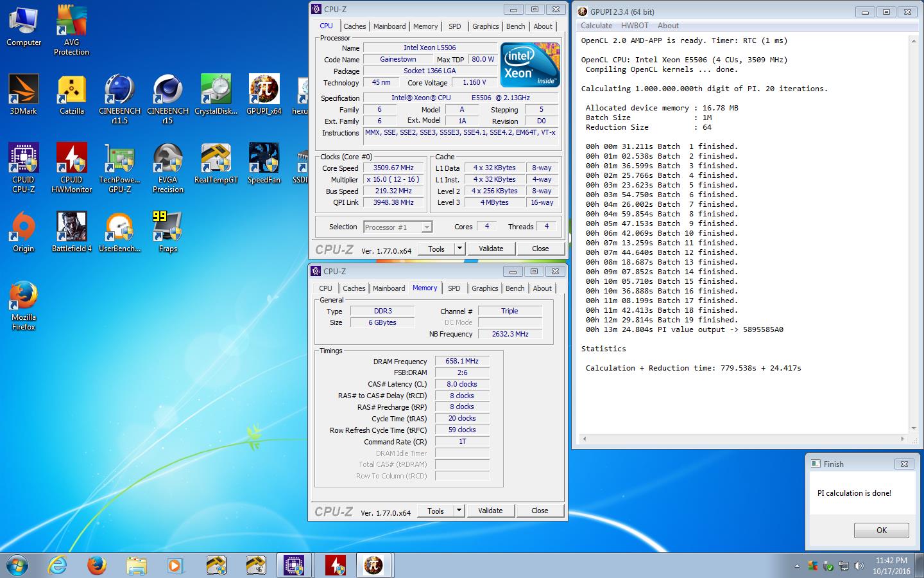Viewport: 924px width, 578px height.
Task: Expand Tools dropdown arrow in bottom CPU-Z
Action: (x=459, y=511)
